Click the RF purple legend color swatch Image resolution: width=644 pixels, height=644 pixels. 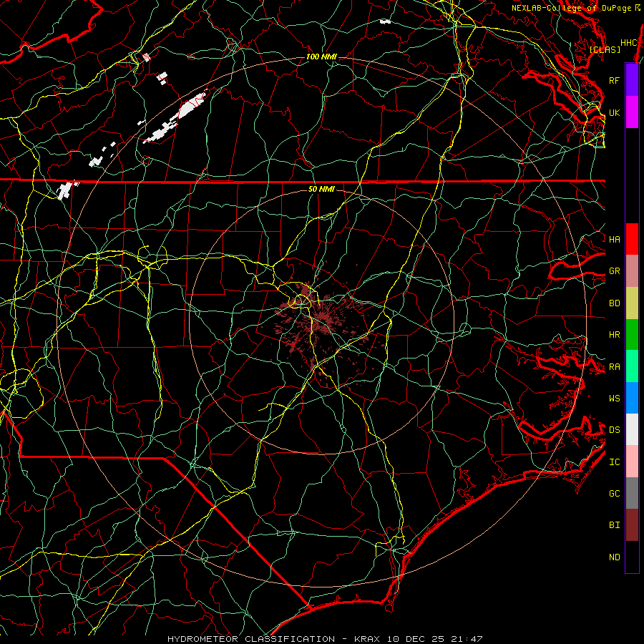pos(632,80)
